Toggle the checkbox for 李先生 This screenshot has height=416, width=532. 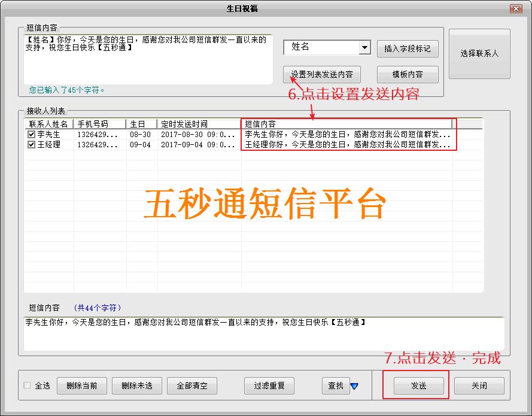[32, 134]
